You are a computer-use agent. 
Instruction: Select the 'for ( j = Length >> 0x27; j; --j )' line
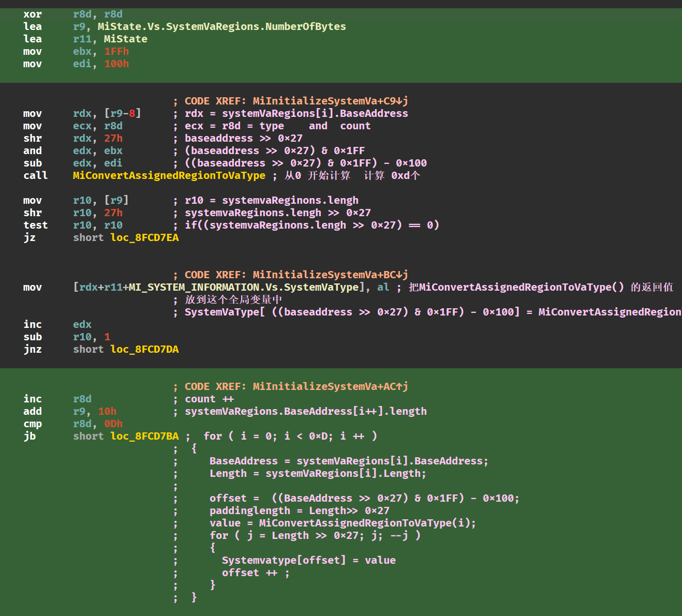[315, 535]
